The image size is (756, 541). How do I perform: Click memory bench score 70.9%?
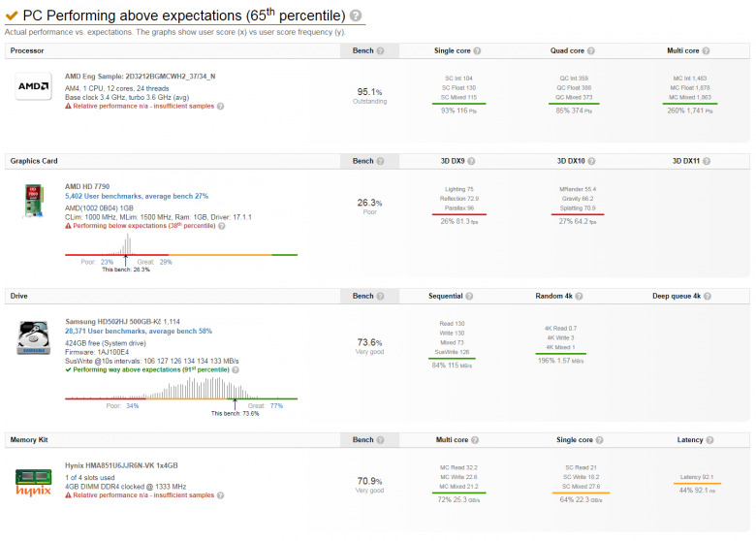click(370, 481)
